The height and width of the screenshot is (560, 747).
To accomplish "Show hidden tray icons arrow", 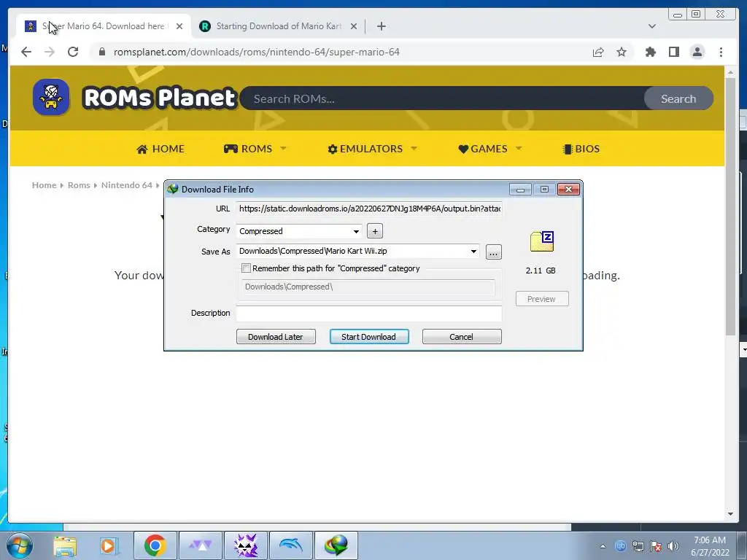I will [x=603, y=546].
